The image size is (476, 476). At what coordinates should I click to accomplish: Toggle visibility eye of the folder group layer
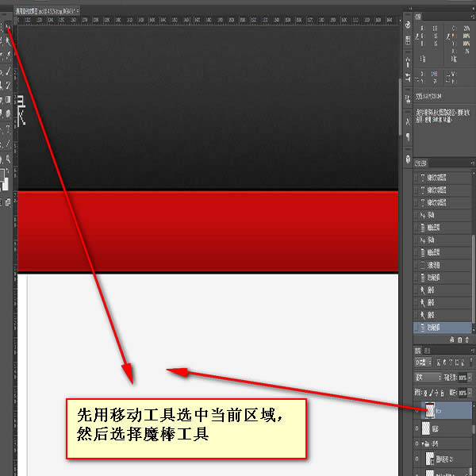[x=417, y=443]
